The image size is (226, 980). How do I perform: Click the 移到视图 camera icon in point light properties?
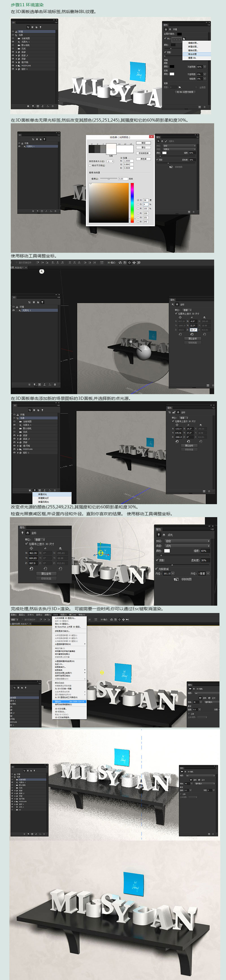[x=176, y=579]
